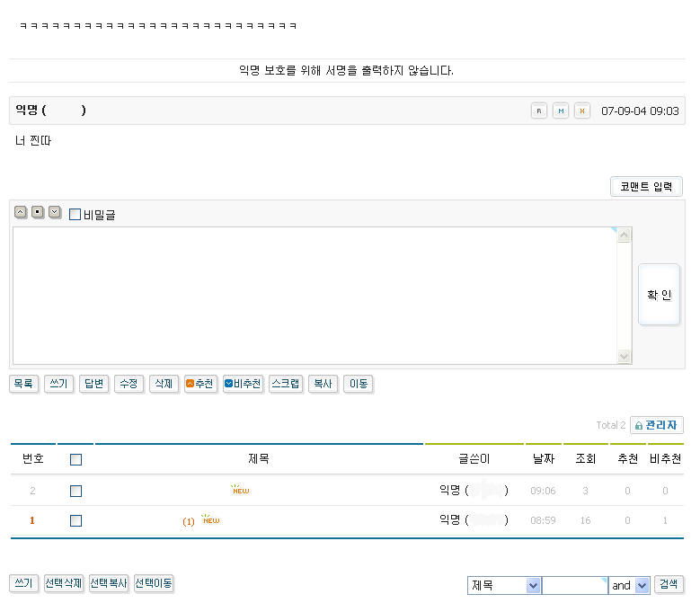The width and height of the screenshot is (700, 603).
Task: Submit comment with the 확인 button
Action: click(x=659, y=295)
